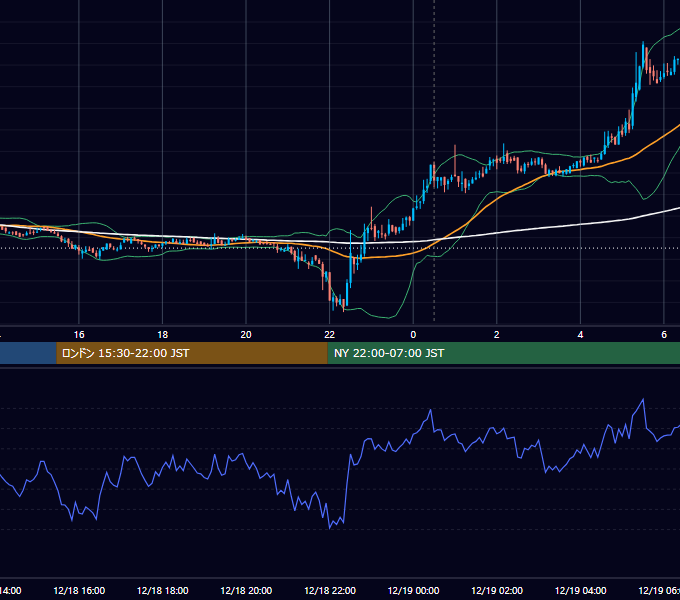Screen dimensions: 680x600
Task: Select the 2 hour axis label
Action: point(497,335)
